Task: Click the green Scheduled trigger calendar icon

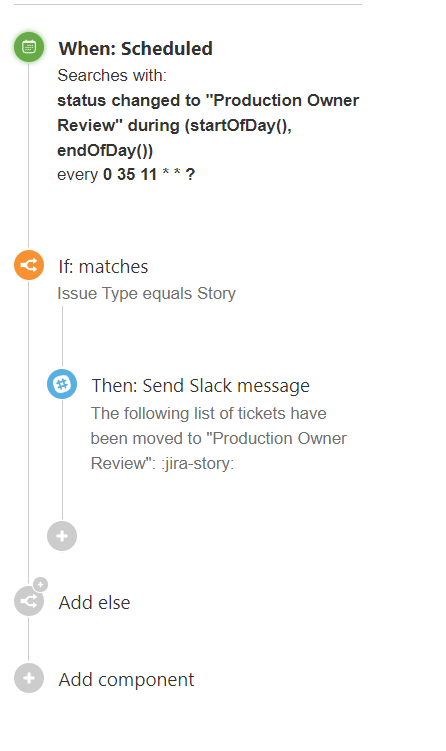Action: [29, 47]
